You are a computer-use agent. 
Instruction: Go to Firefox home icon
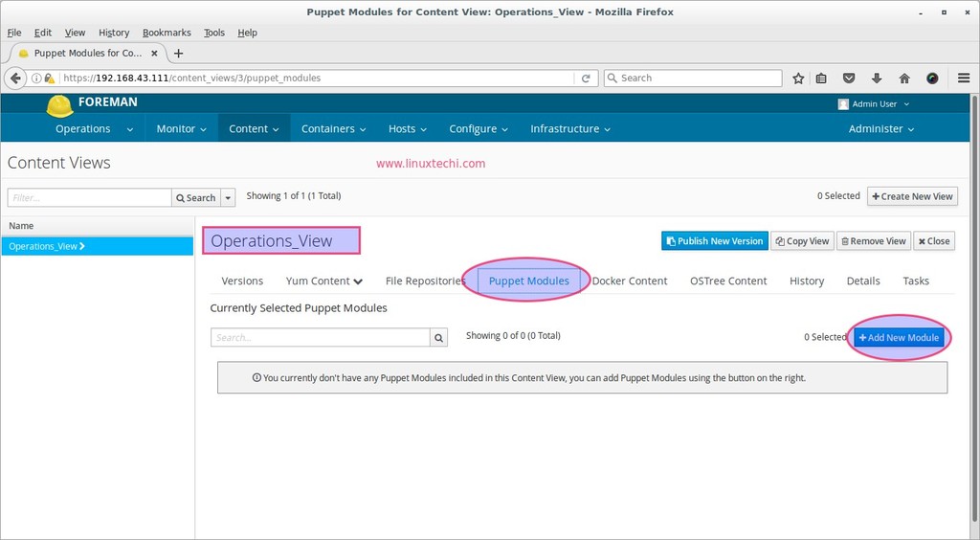tap(904, 79)
